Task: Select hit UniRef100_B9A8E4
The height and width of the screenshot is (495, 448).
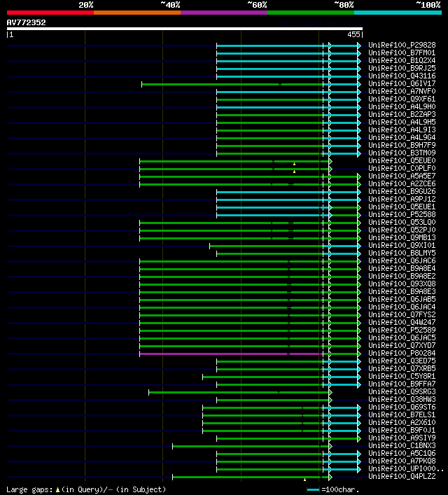Action: pyautogui.click(x=402, y=268)
